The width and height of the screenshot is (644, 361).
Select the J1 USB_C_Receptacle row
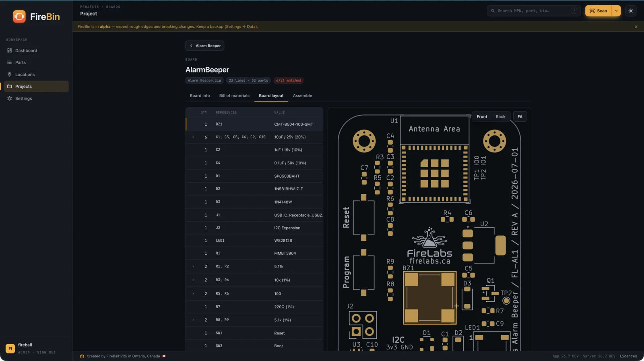[x=254, y=215]
